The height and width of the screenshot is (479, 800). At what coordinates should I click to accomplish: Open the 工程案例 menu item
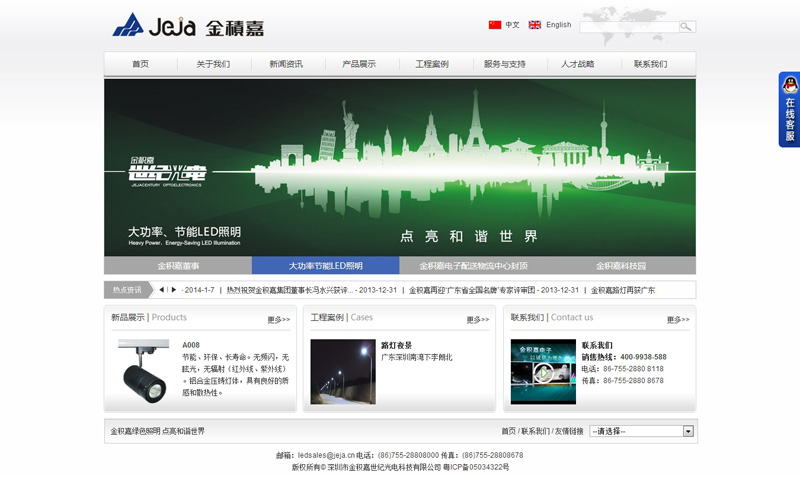tap(432, 64)
